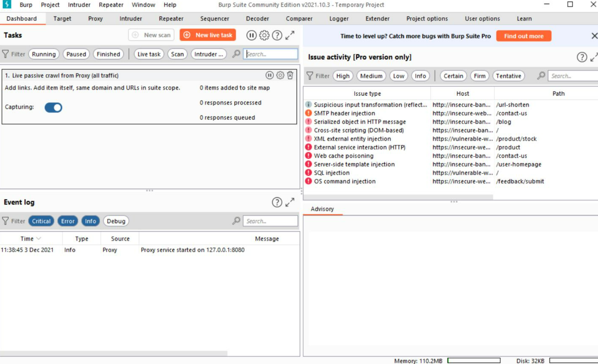Click the Tasks filter funnel icon
This screenshot has width=598, height=364.
click(x=6, y=54)
